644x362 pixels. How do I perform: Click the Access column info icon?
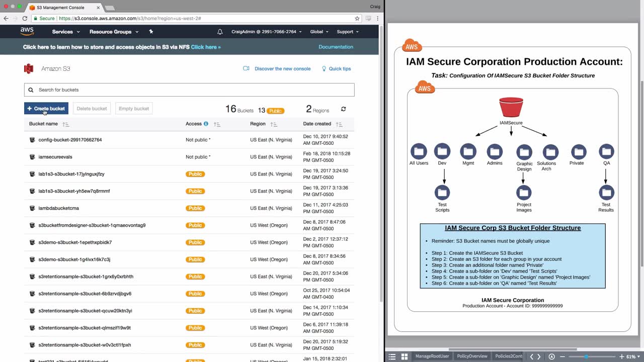click(x=206, y=124)
